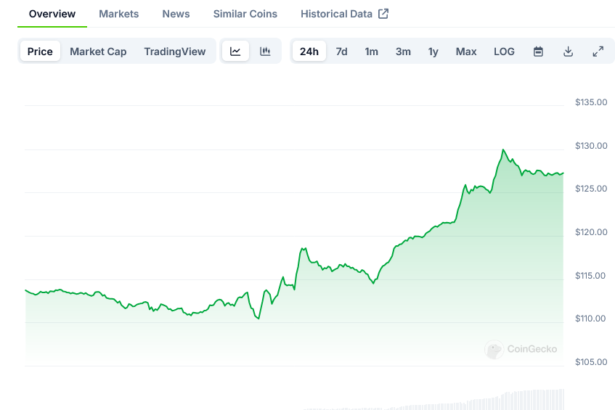Select the Price chart mode

pyautogui.click(x=40, y=52)
